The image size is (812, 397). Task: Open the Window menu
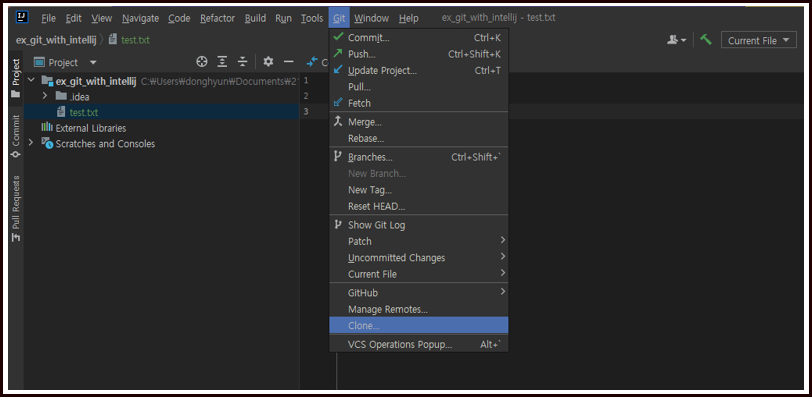tap(371, 18)
